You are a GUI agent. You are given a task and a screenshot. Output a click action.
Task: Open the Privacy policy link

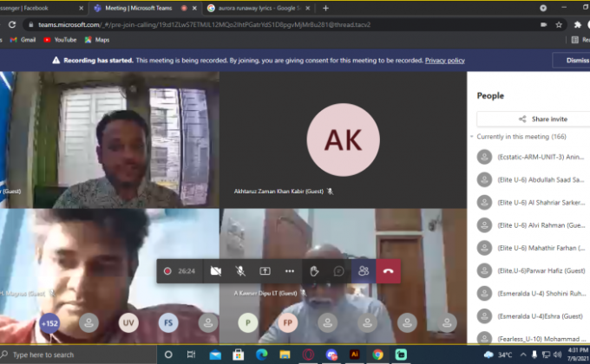pos(444,61)
